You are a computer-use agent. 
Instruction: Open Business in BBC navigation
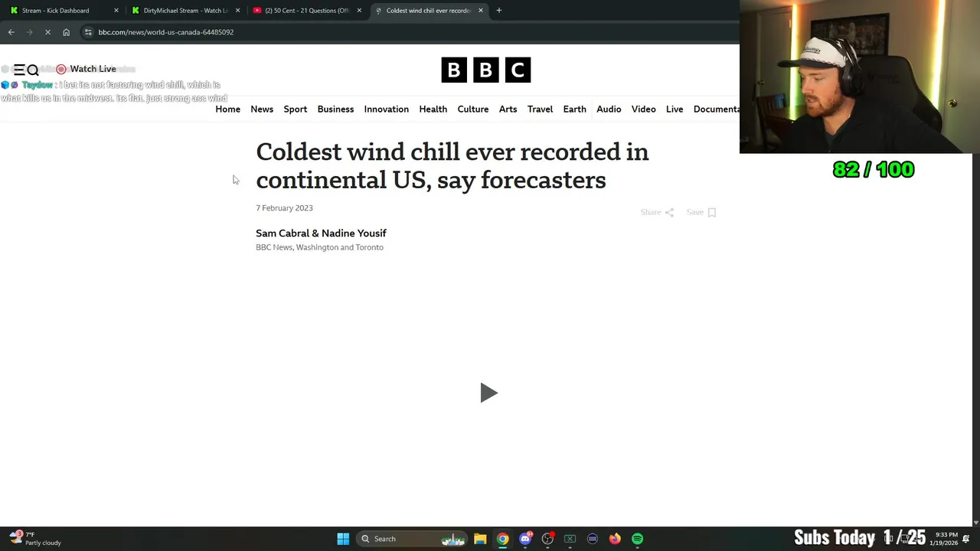pos(335,109)
